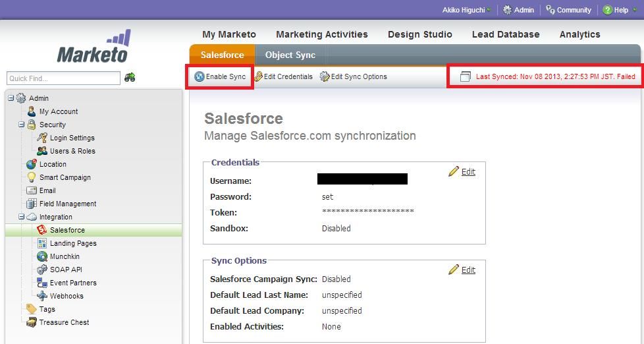Collapse the Integration tree node

point(21,217)
